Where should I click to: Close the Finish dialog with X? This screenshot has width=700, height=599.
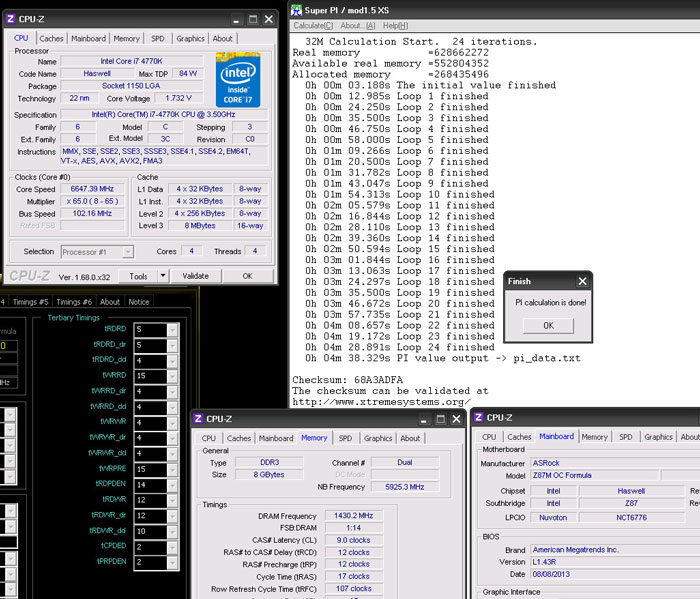(x=582, y=282)
